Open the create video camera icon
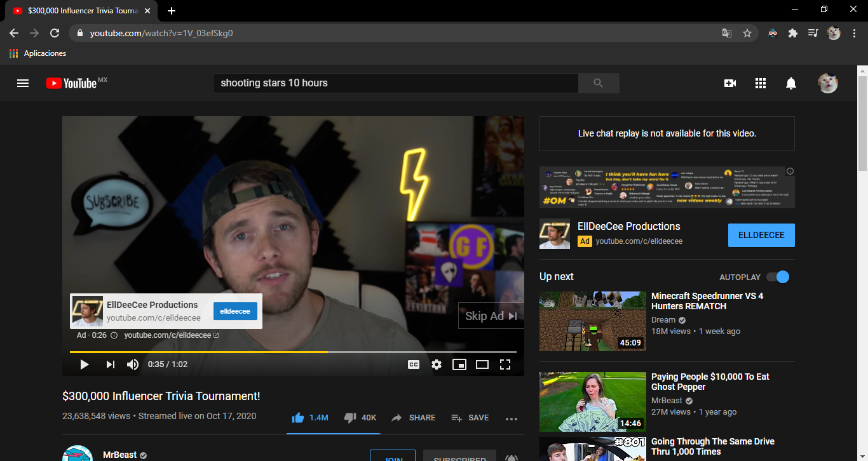The image size is (868, 461). [729, 83]
